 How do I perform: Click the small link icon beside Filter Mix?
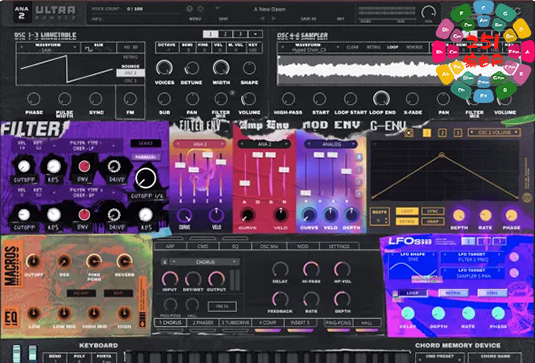point(232,92)
